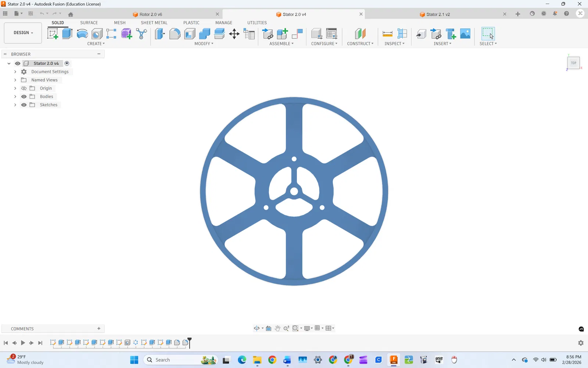Click the activate radio button beside Stator 2.0 v4
This screenshot has height=368, width=588.
pyautogui.click(x=67, y=63)
